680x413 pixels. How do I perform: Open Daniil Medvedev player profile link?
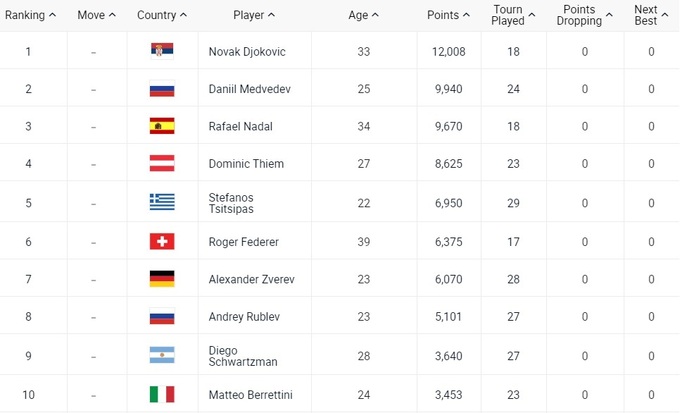point(248,89)
